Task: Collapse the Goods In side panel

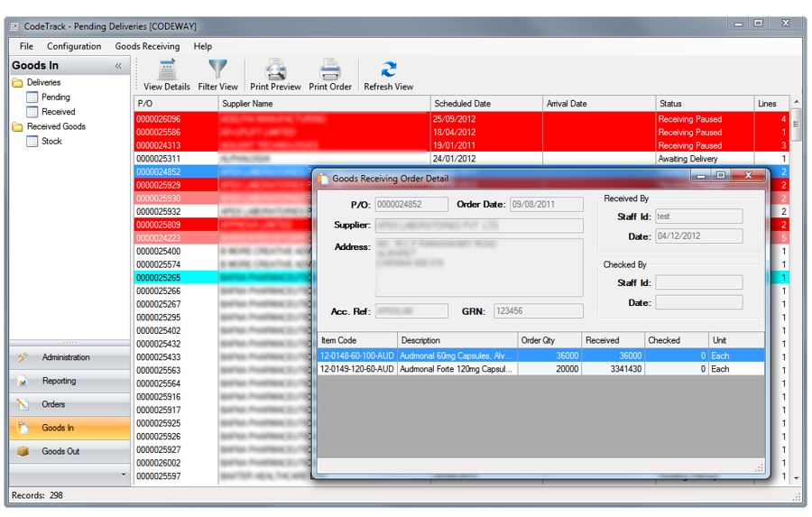Action: [118, 66]
